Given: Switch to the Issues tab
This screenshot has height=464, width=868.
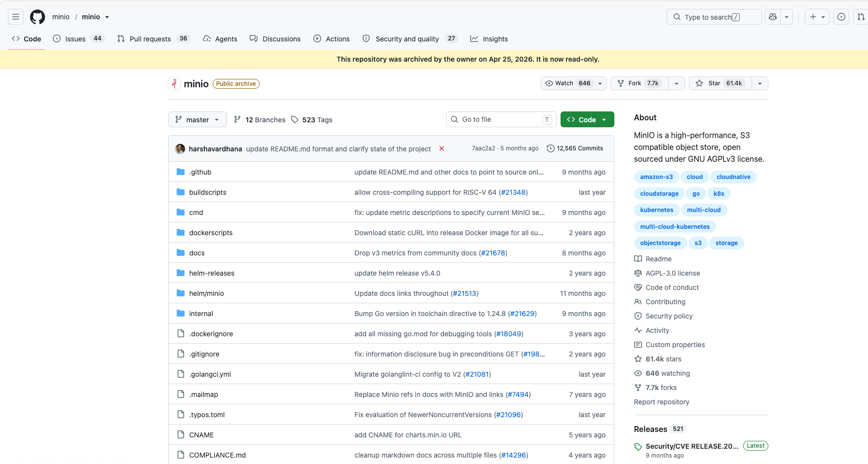Looking at the screenshot, I should pyautogui.click(x=79, y=38).
